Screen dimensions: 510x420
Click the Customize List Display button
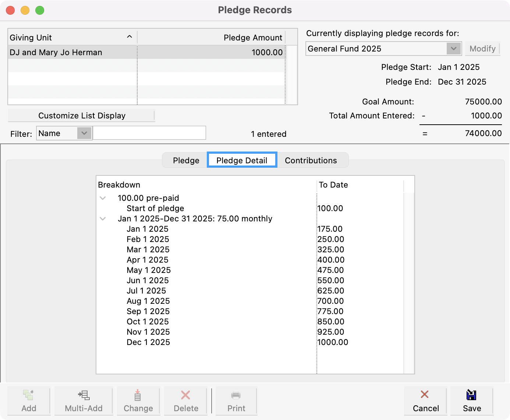point(81,115)
